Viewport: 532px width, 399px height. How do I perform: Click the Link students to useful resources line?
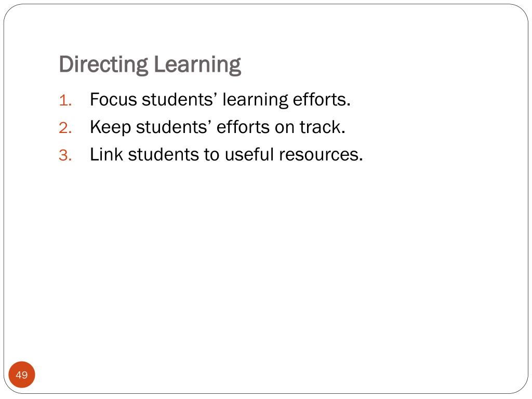[227, 155]
